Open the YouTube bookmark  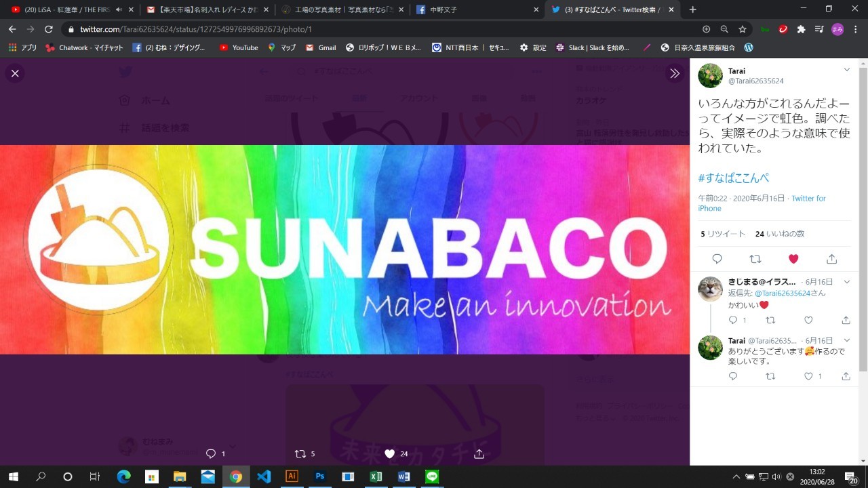click(x=238, y=47)
